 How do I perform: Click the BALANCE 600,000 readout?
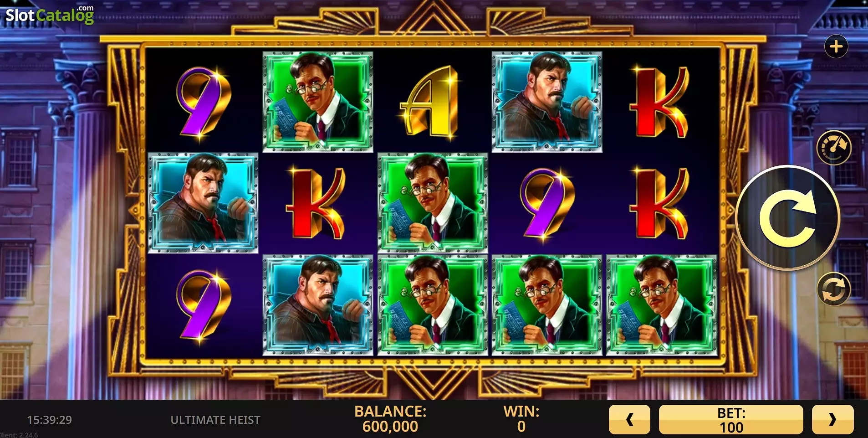pos(390,419)
